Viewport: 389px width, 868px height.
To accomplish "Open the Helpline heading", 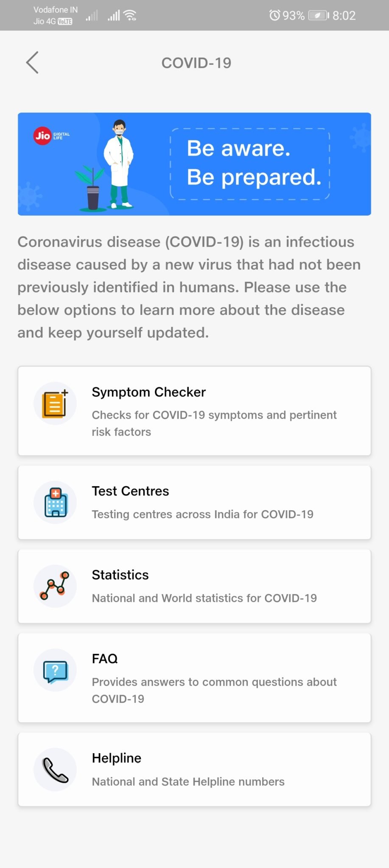I will pyautogui.click(x=117, y=758).
